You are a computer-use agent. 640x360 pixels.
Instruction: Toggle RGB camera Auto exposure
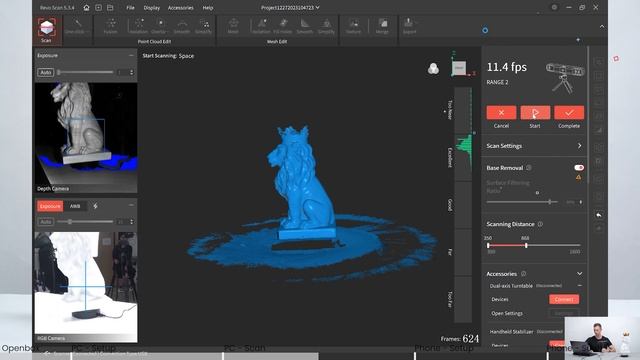point(46,222)
